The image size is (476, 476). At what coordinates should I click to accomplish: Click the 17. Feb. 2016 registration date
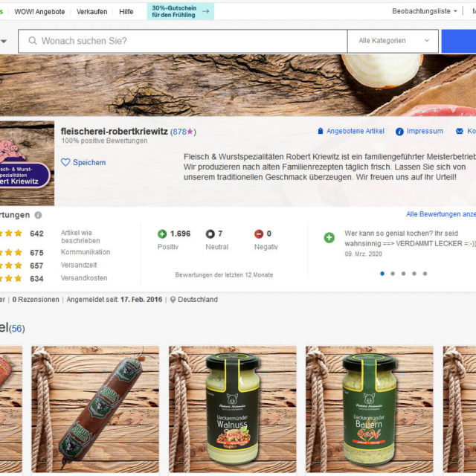[x=141, y=300]
